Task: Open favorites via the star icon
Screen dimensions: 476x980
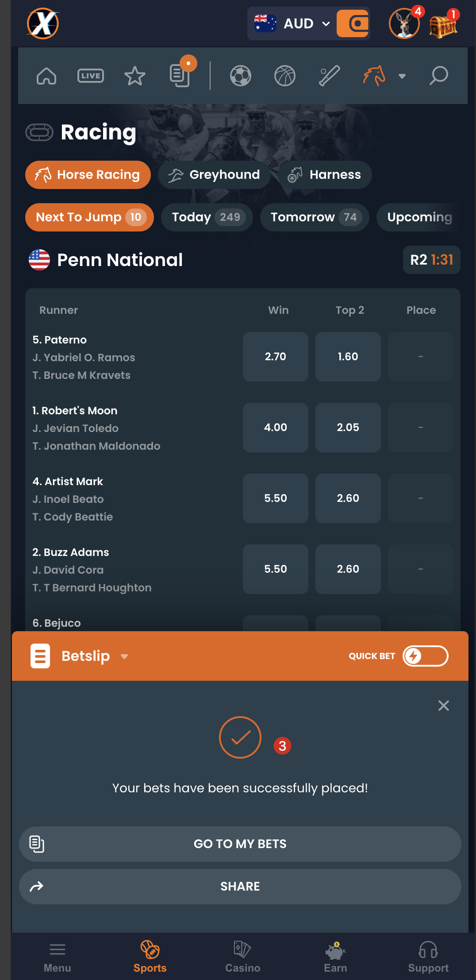Action: tap(135, 75)
